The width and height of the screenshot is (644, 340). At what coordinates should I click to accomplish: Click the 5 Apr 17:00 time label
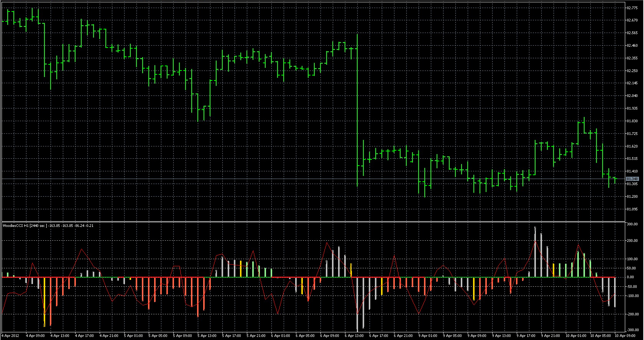click(x=232, y=336)
